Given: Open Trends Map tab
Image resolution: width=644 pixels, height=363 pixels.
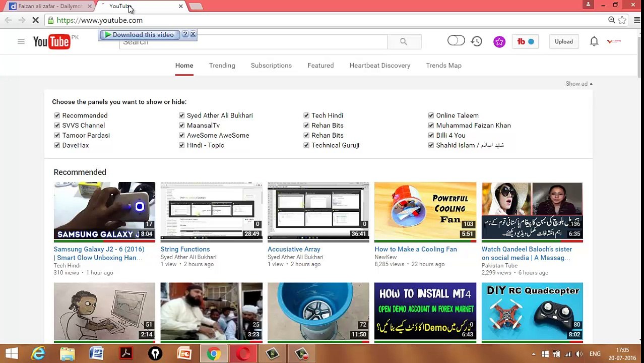Looking at the screenshot, I should (443, 66).
